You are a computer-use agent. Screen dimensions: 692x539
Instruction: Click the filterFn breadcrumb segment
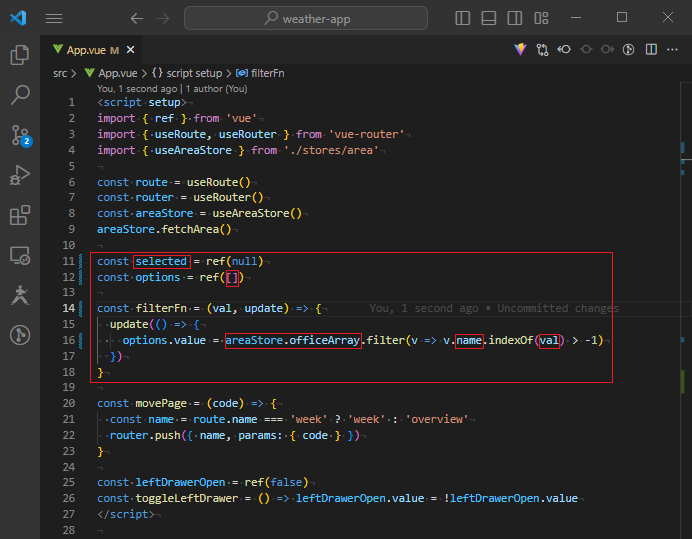coord(260,73)
